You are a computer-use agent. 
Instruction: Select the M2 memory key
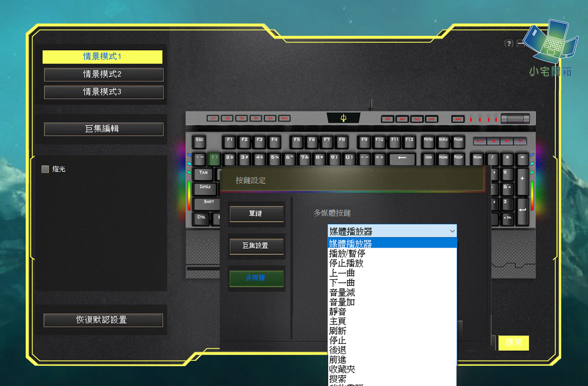tap(402, 119)
